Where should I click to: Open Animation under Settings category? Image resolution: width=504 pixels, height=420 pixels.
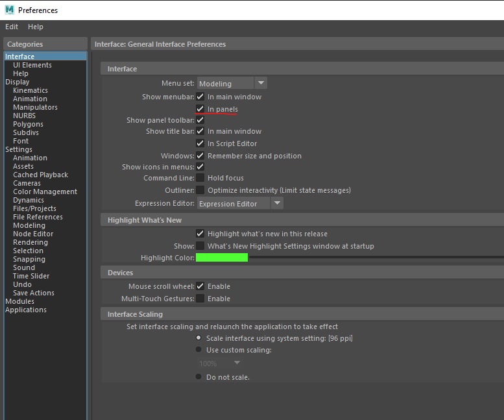coord(30,158)
